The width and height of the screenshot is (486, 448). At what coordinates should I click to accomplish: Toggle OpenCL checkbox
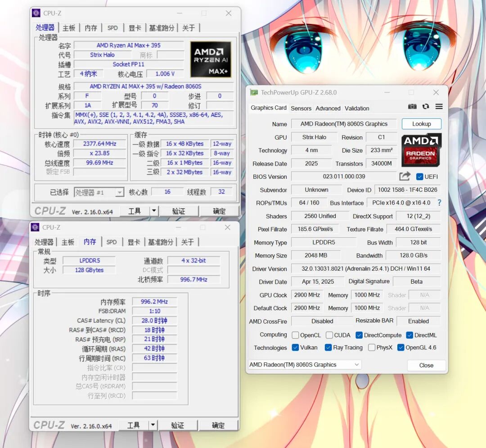coord(295,335)
